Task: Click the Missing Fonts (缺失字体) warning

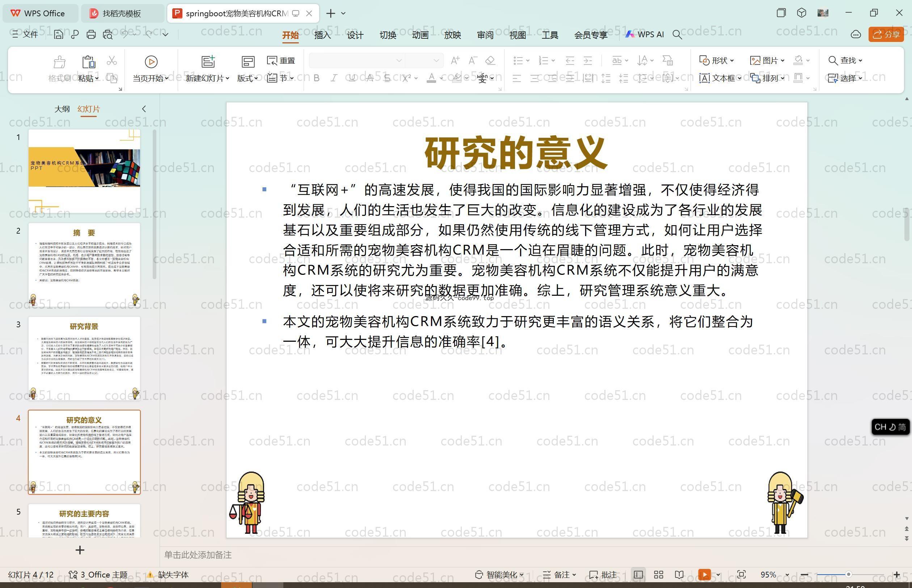Action: (168, 575)
